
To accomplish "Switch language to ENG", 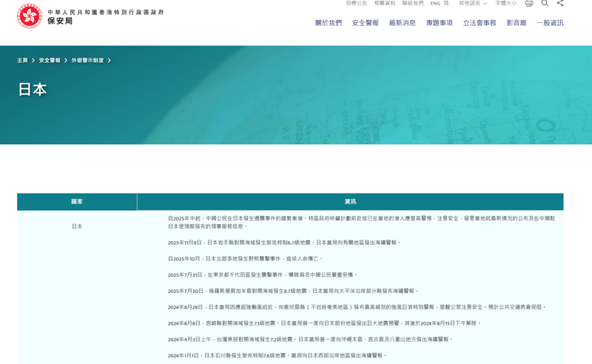I will point(435,4).
